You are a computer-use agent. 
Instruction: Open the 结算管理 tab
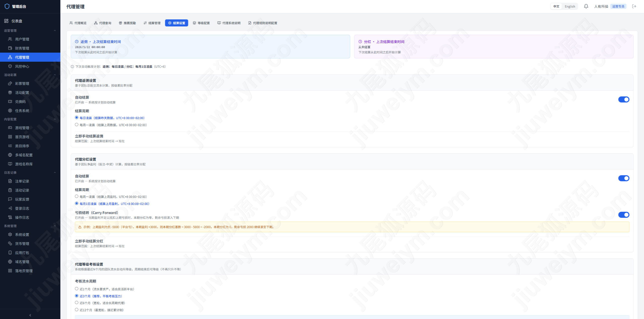pos(152,23)
